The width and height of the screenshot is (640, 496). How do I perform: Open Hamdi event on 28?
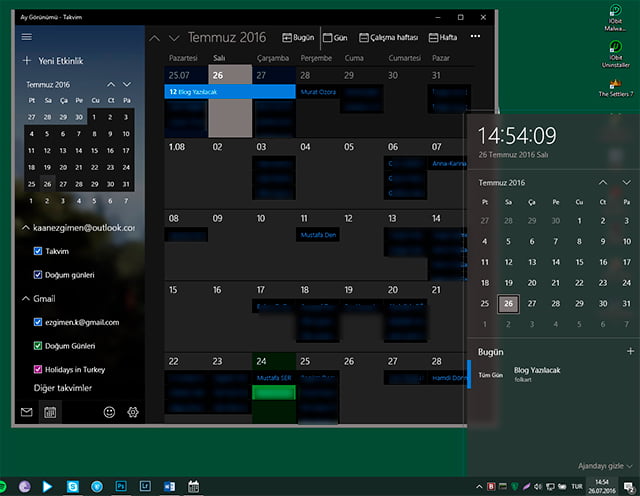point(449,378)
